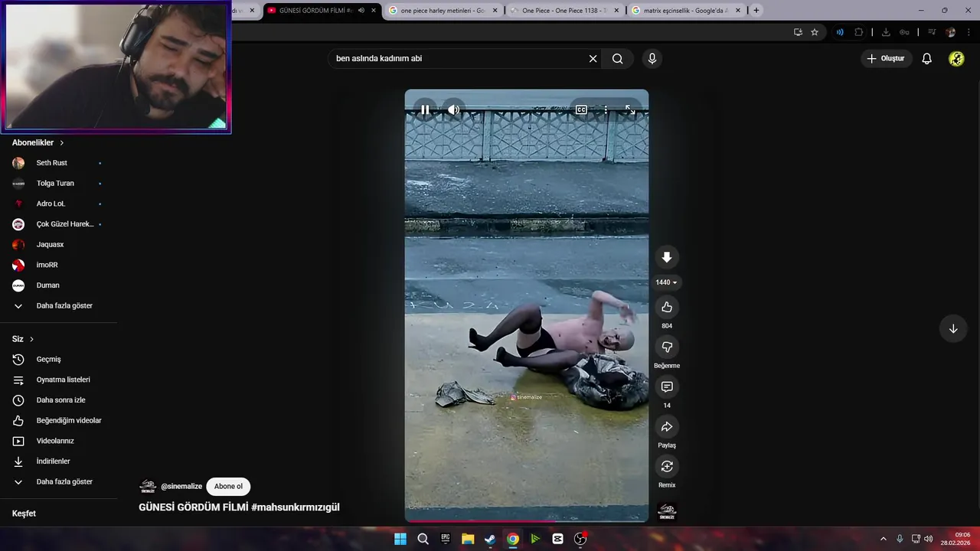Switch to GÜNESİ GÖRDÜM FİLMİ tab
The width and height of the screenshot is (980, 551).
pos(315,11)
